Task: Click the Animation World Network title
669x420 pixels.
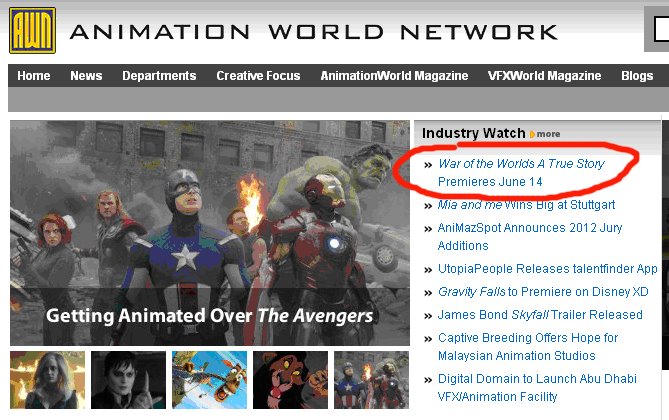Action: click(x=314, y=32)
